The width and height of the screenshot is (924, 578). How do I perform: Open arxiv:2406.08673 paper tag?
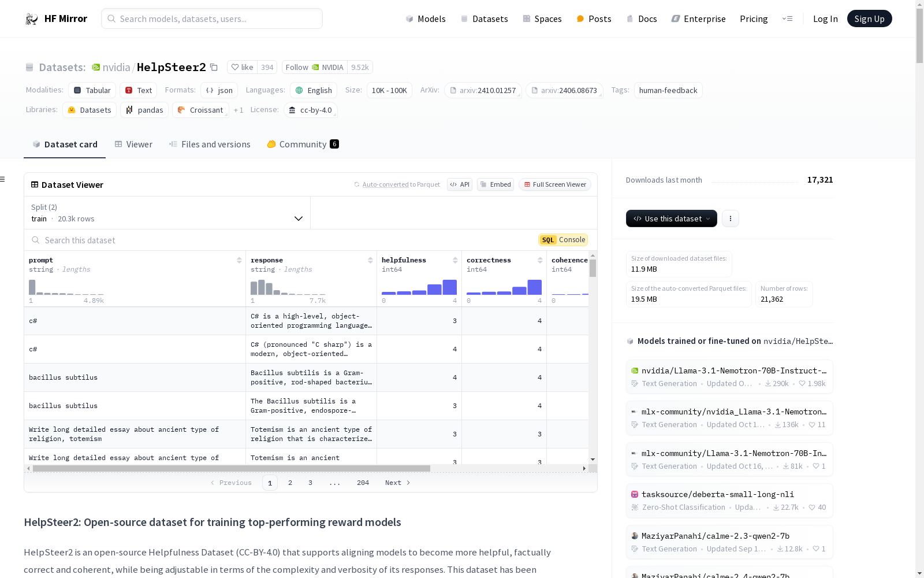point(564,90)
